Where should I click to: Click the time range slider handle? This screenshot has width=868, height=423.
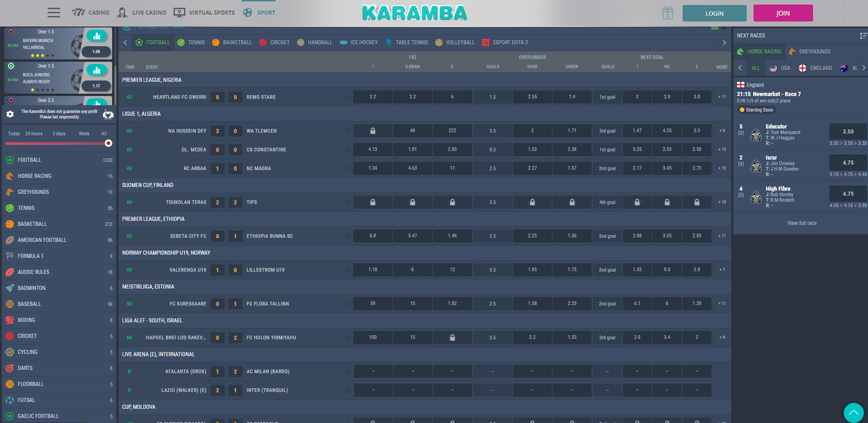[108, 143]
